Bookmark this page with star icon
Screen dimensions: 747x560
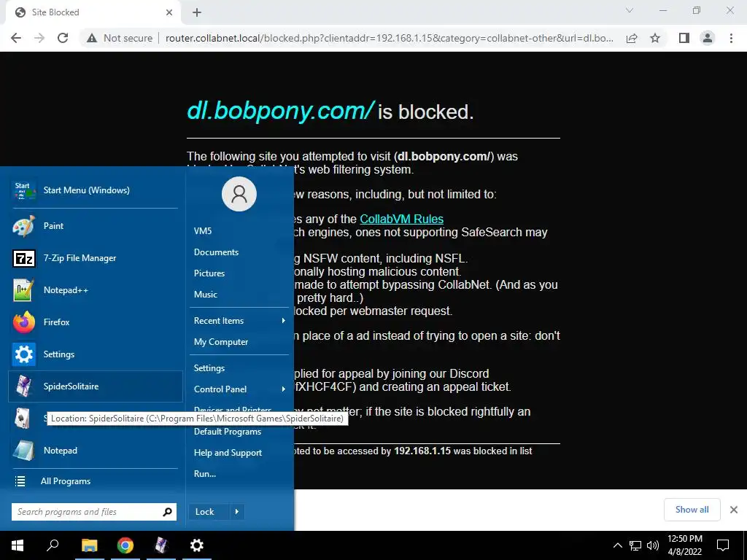point(655,38)
